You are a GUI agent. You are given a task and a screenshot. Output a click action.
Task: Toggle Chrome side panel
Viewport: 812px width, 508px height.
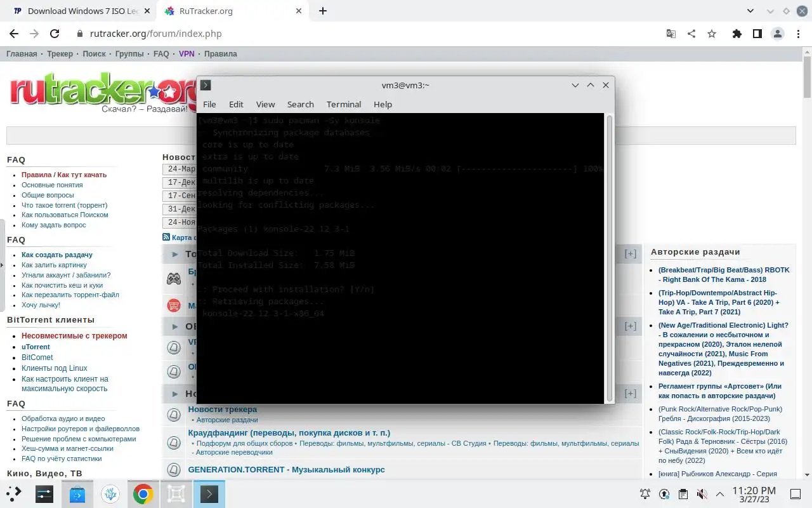[757, 34]
